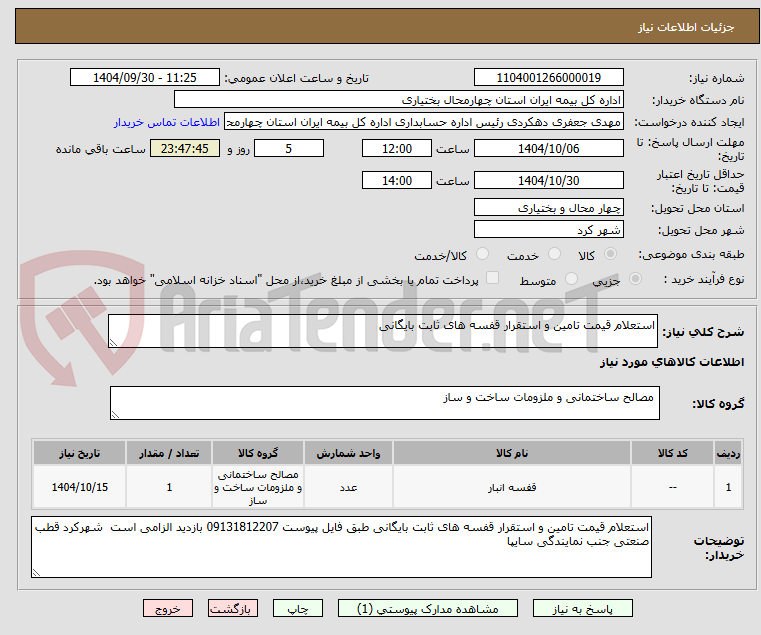Screen dimensions: 761x635
Task: Click the remaining days field showing 5
Action: coord(289,149)
